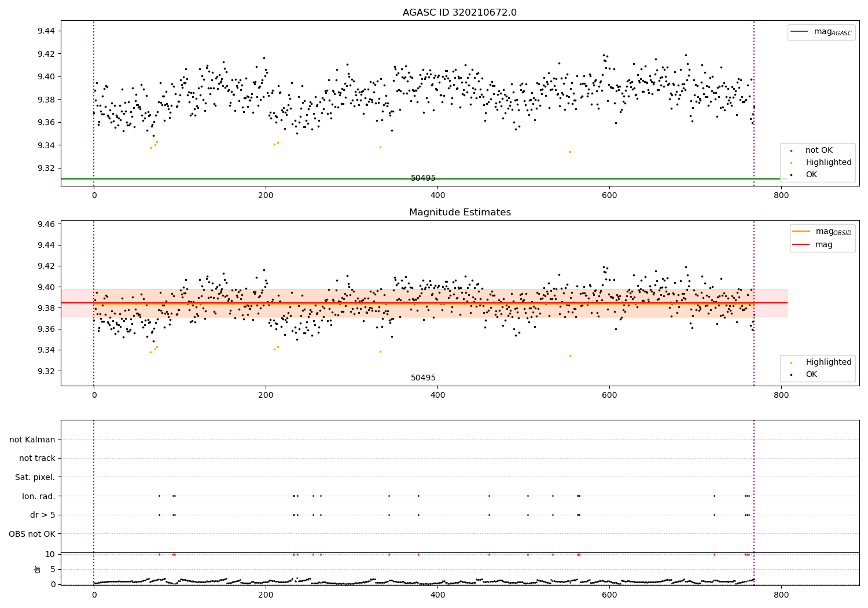
Task: Click the 50495 label in the top plot
Action: coord(423,178)
